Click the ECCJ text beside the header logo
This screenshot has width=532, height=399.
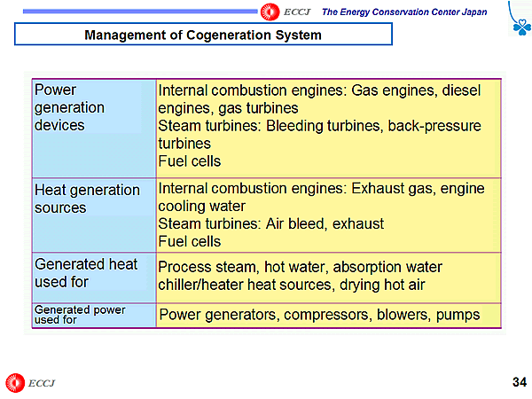tap(297, 12)
